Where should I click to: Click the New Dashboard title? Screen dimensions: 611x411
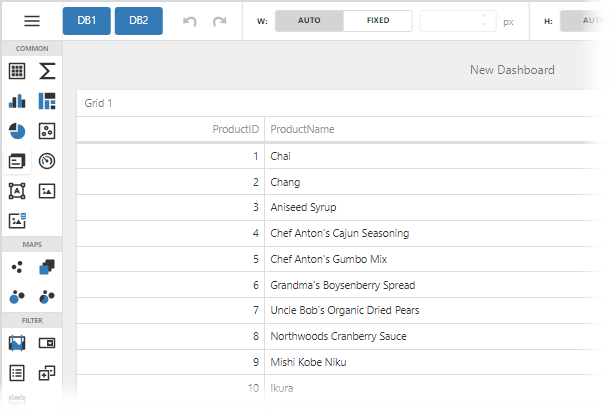click(512, 70)
